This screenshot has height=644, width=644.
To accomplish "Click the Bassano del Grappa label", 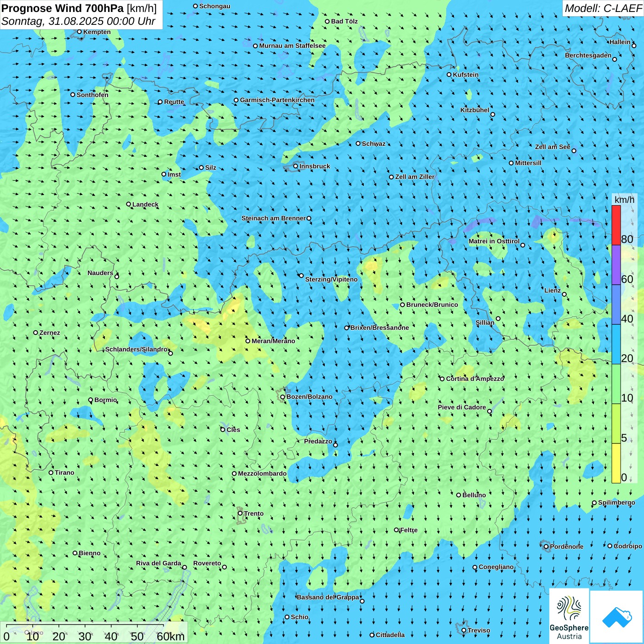I will pos(328,597).
